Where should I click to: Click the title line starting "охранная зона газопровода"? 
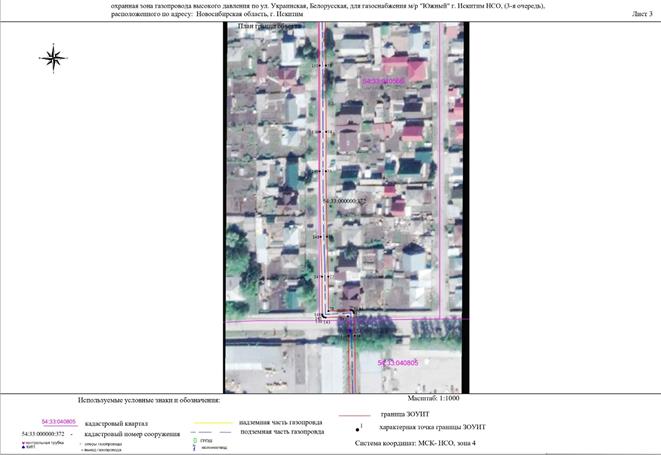click(328, 6)
